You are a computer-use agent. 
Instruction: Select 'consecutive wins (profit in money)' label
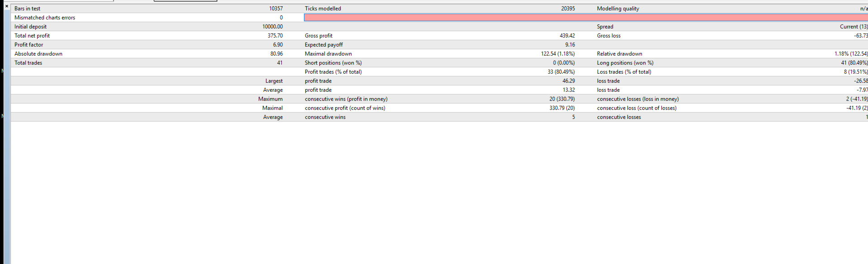pos(346,99)
